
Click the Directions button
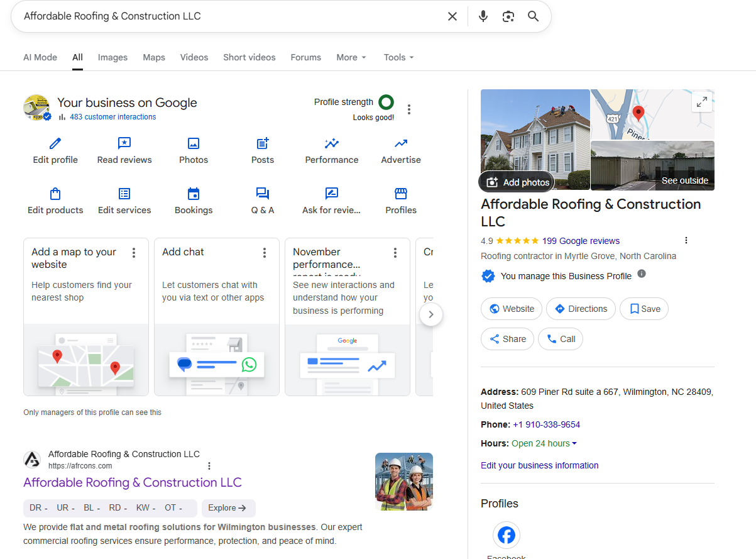click(581, 309)
